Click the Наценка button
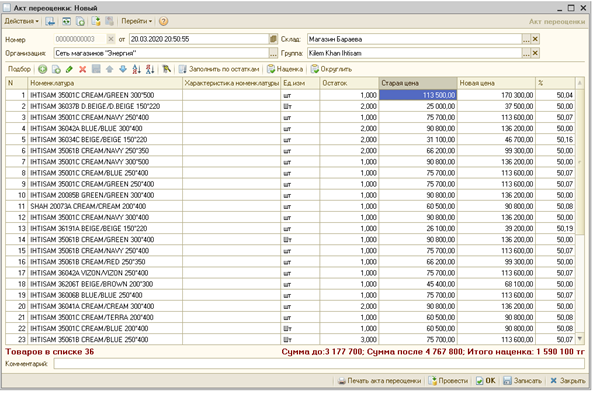 (x=285, y=69)
